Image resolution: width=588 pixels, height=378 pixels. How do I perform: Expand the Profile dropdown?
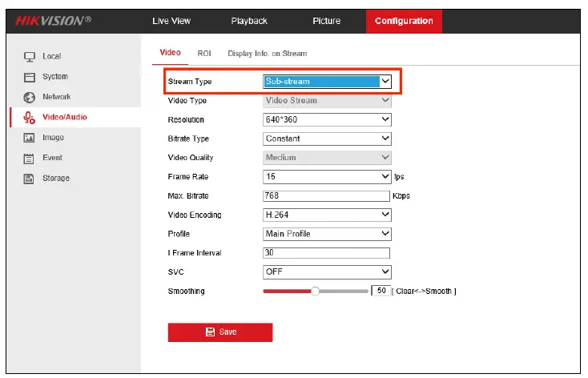pyautogui.click(x=327, y=234)
